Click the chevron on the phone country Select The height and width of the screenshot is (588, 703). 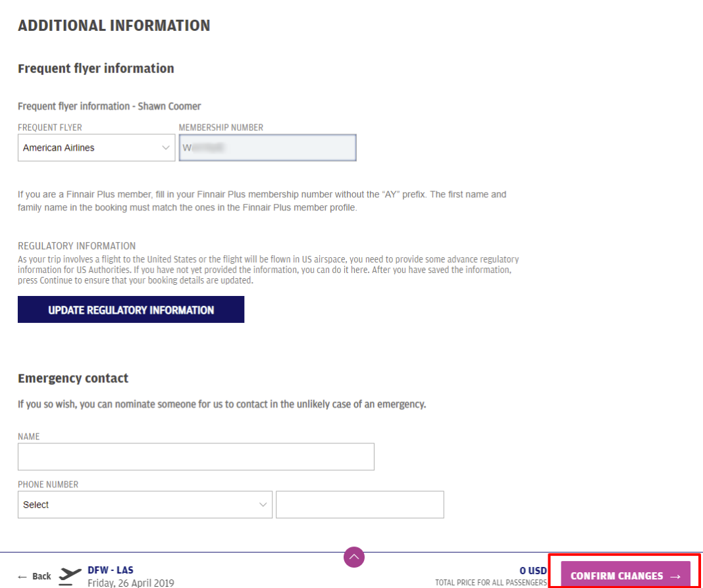(263, 504)
